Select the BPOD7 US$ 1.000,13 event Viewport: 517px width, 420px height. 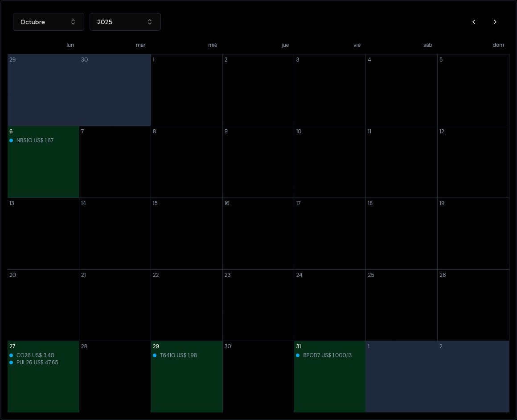pyautogui.click(x=327, y=355)
